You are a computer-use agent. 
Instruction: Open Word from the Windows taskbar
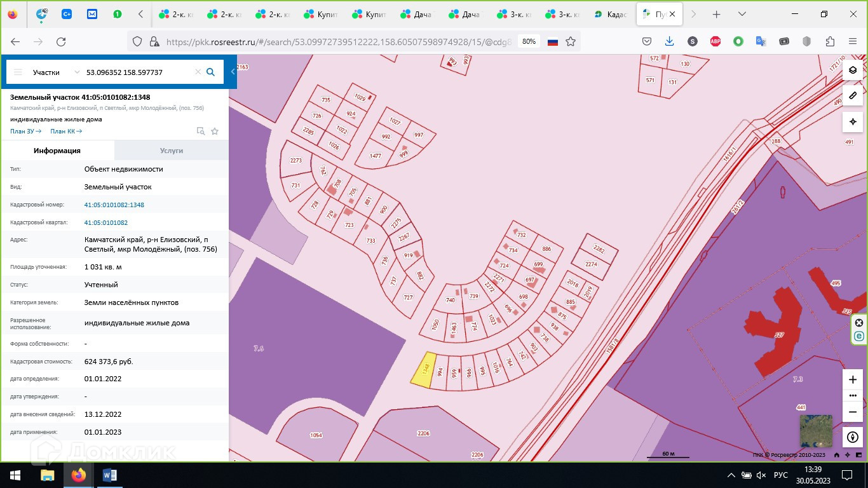(109, 475)
